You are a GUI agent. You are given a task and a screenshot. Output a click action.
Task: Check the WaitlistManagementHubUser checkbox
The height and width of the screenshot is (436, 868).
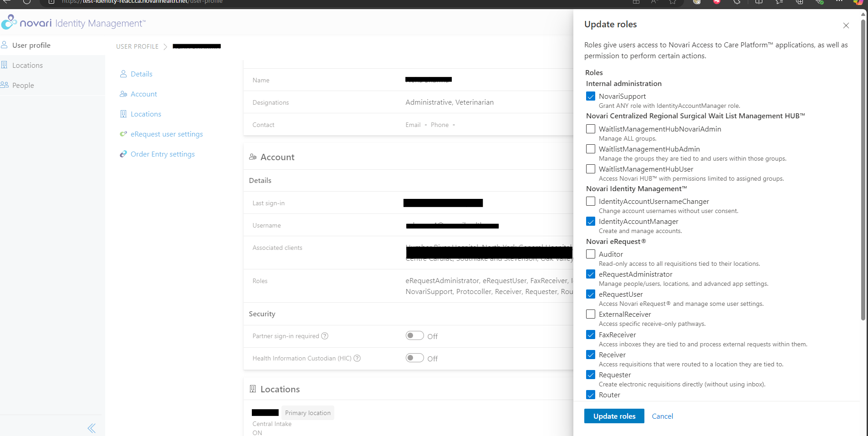(x=591, y=169)
